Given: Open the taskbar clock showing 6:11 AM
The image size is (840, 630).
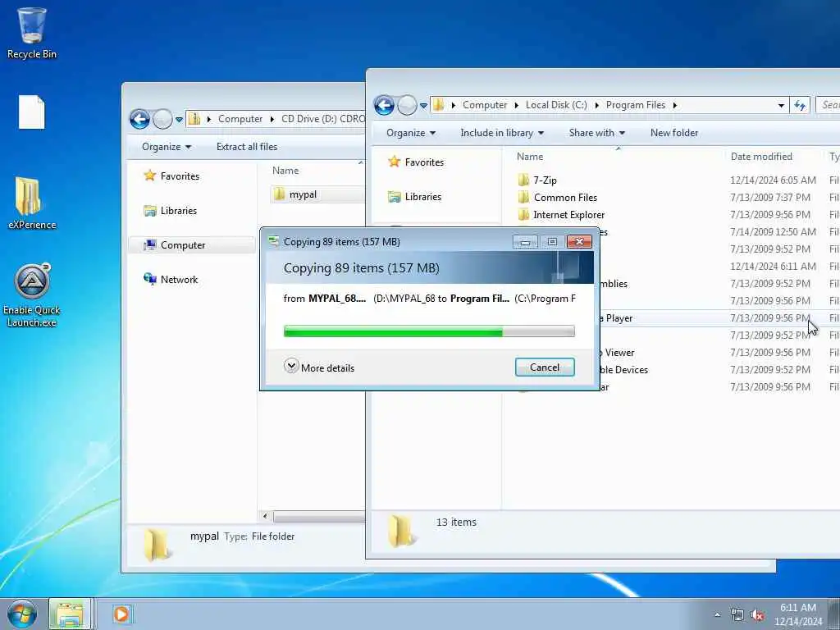Looking at the screenshot, I should tap(797, 614).
